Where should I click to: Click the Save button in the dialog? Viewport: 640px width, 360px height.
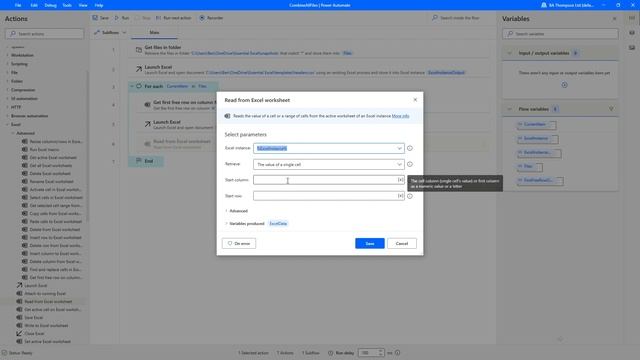[369, 243]
